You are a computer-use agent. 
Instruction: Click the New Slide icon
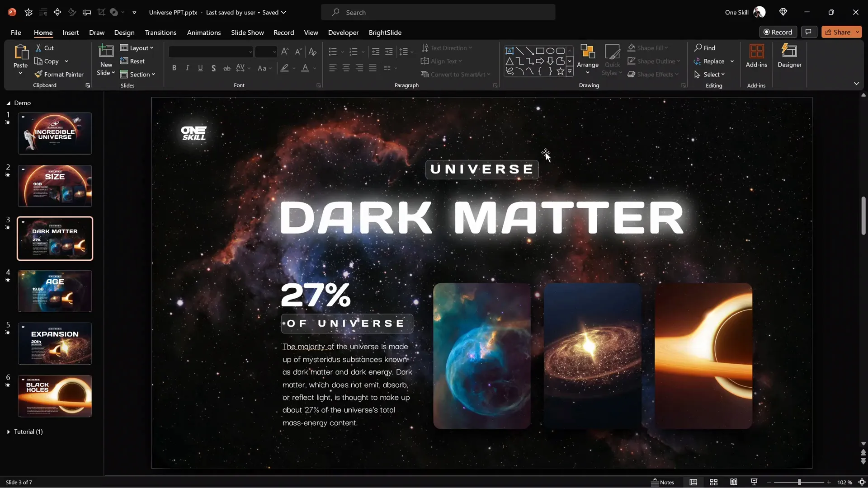106,52
